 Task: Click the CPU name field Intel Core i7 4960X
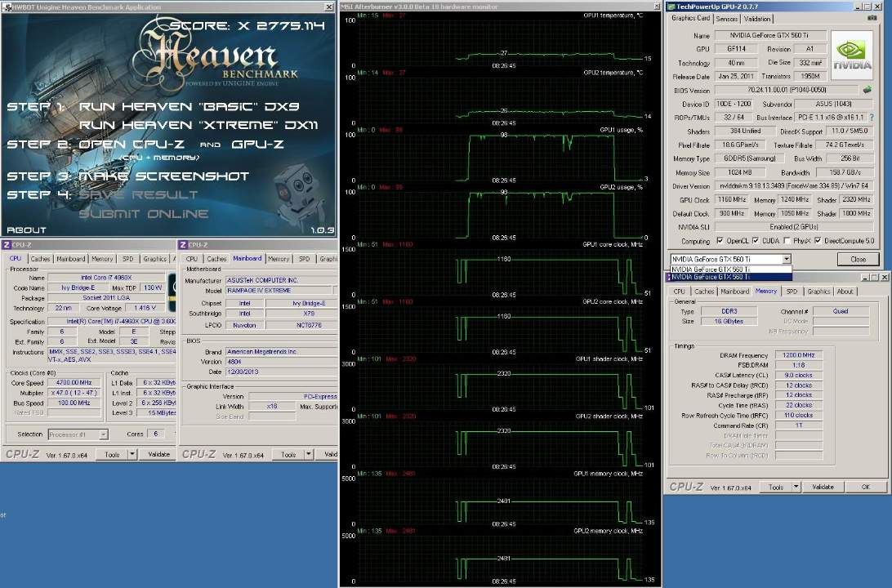(x=106, y=278)
